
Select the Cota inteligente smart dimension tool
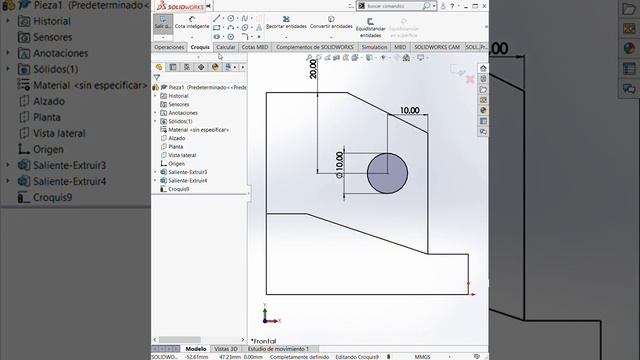point(192,22)
